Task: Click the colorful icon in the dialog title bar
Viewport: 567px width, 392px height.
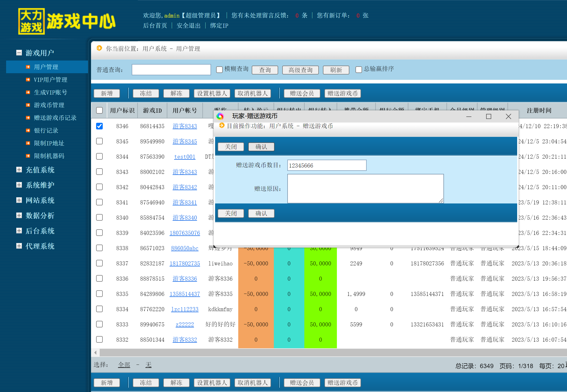Action: tap(220, 116)
